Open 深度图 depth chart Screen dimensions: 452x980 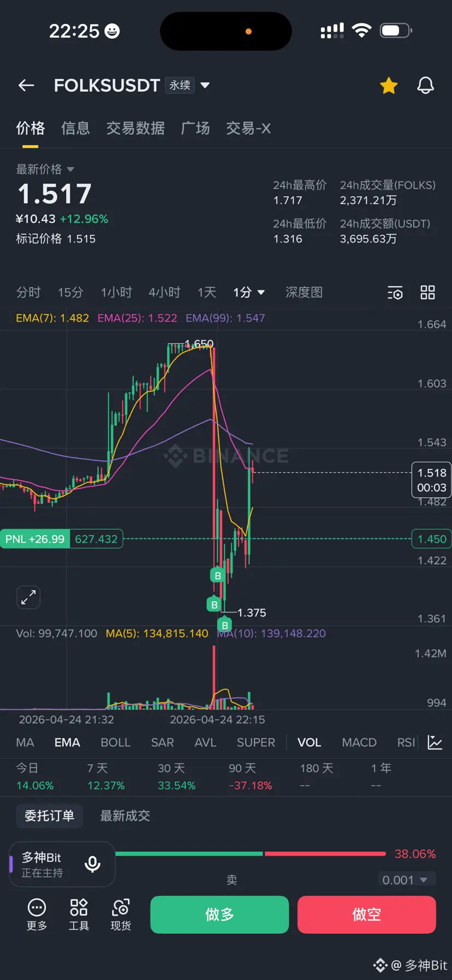click(x=304, y=293)
